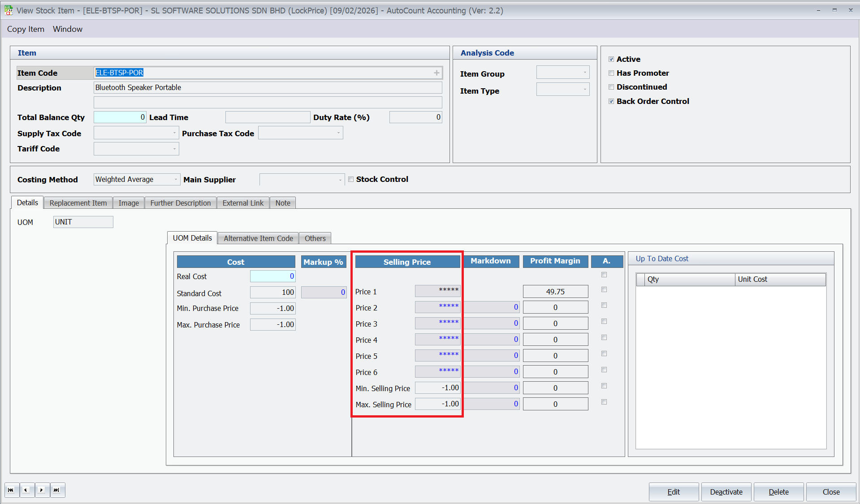This screenshot has width=860, height=504.
Task: Click the plus icon in Item Code field
Action: 436,73
